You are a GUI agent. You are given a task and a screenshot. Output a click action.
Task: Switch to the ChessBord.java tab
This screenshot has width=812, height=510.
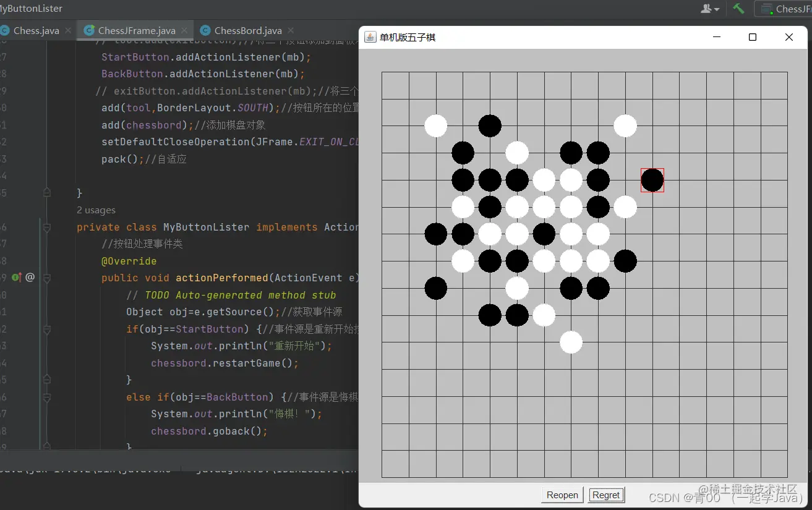pyautogui.click(x=247, y=30)
